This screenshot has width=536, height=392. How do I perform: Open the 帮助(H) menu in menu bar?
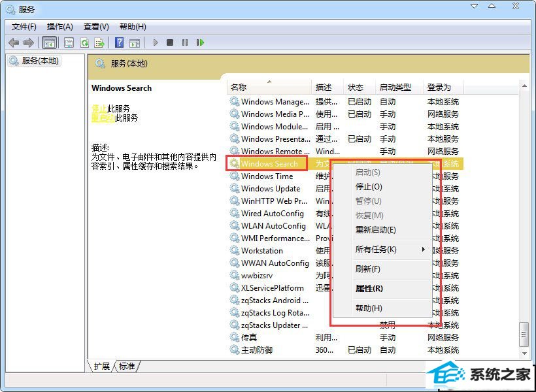[133, 27]
